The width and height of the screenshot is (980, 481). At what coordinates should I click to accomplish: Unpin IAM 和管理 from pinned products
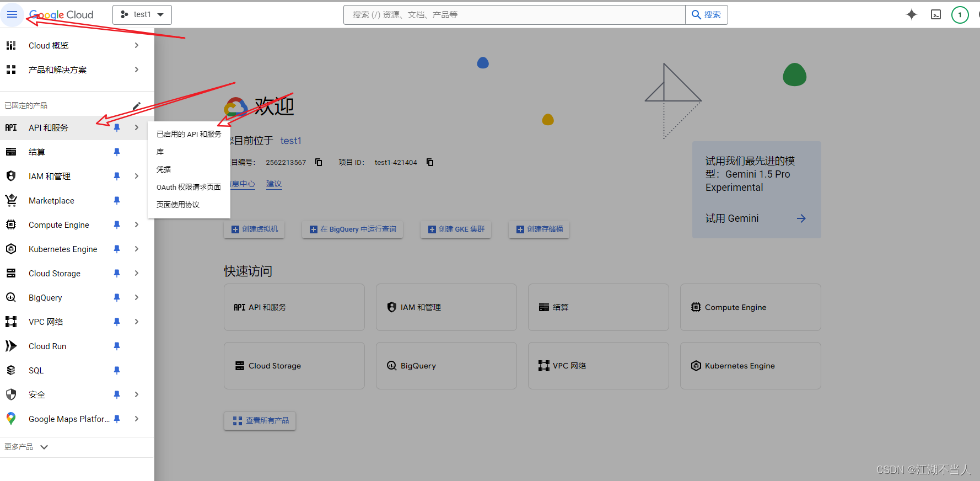[x=117, y=176]
